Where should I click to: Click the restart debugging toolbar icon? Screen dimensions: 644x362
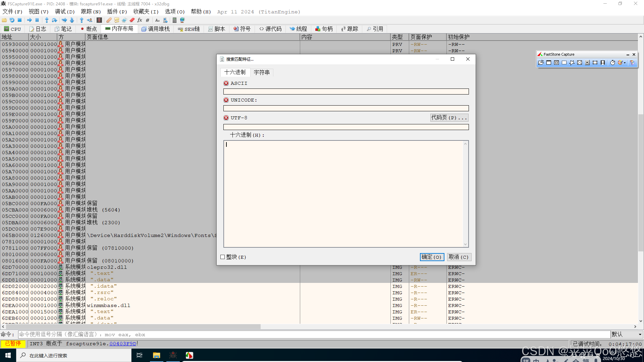pyautogui.click(x=12, y=20)
